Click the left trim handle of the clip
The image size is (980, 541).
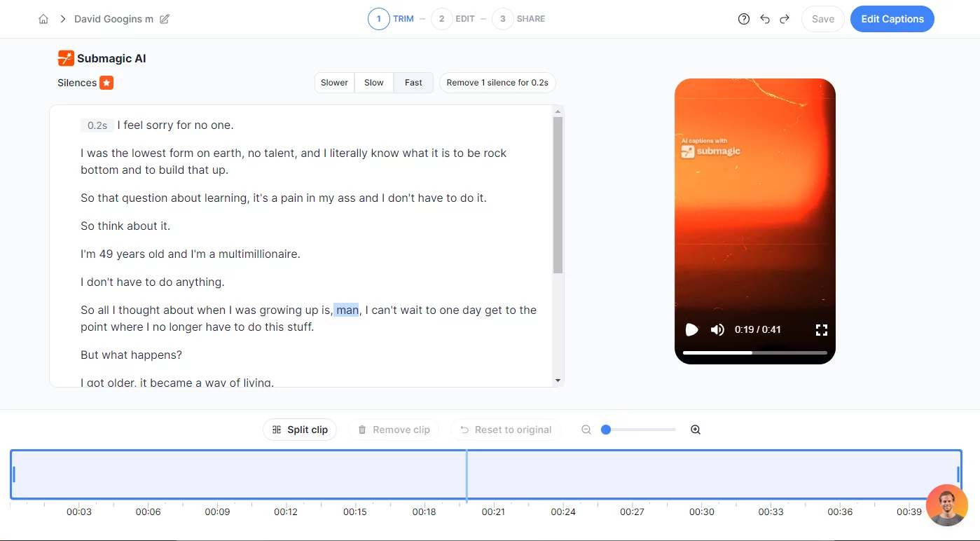14,474
